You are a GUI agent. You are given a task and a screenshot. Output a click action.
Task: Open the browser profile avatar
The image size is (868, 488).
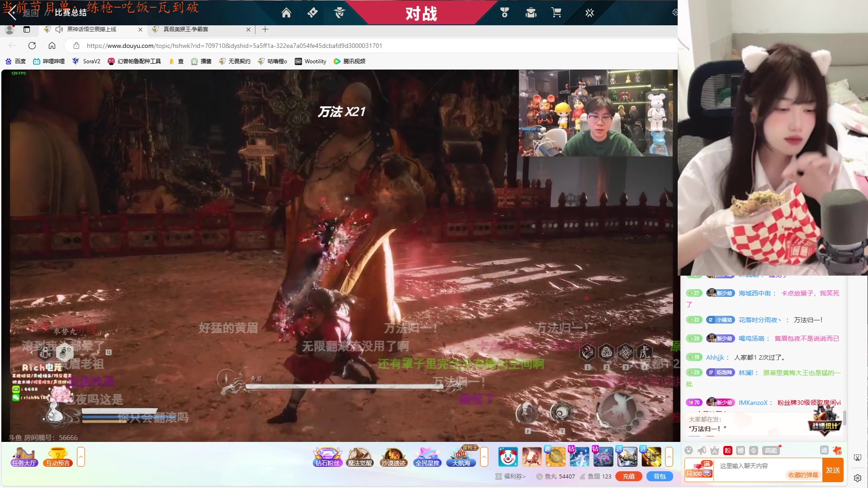coord(9,29)
